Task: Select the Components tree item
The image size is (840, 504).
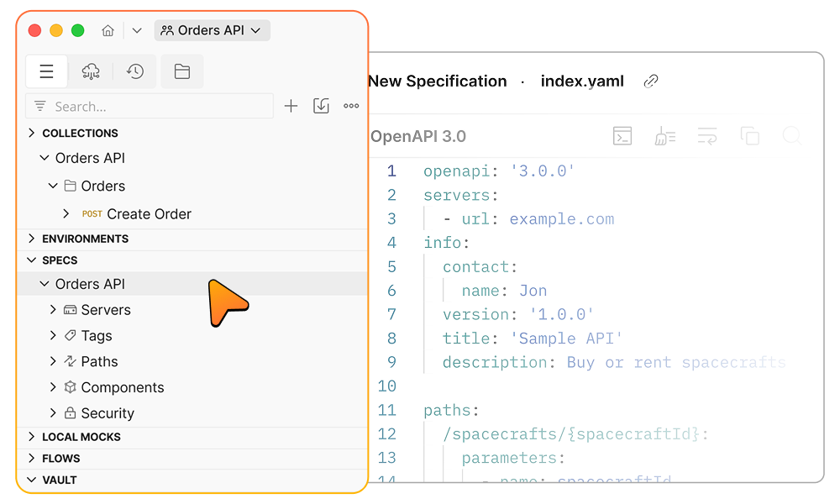Action: pyautogui.click(x=122, y=387)
